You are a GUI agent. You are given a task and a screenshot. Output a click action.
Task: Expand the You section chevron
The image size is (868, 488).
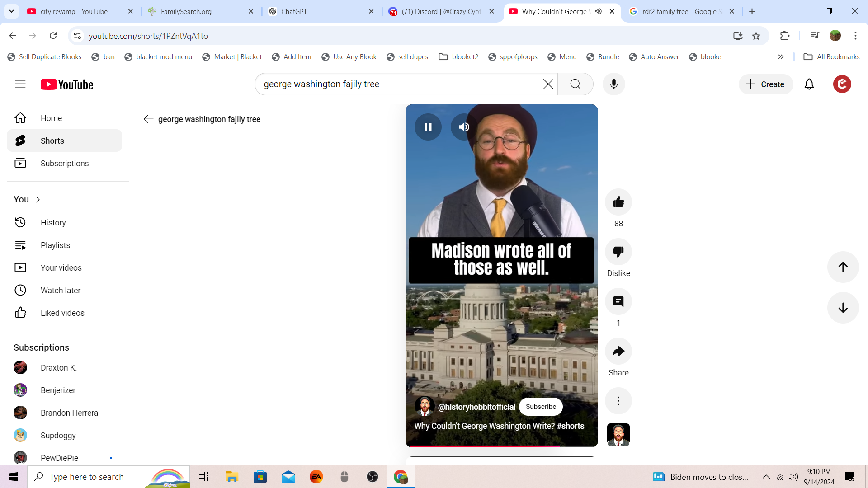tap(38, 200)
